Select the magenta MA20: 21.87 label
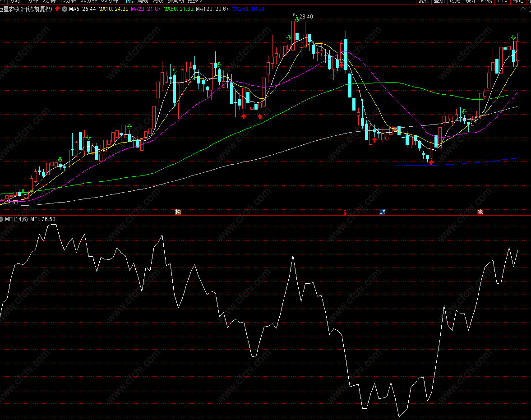The height and width of the screenshot is (420, 531). pyautogui.click(x=146, y=9)
